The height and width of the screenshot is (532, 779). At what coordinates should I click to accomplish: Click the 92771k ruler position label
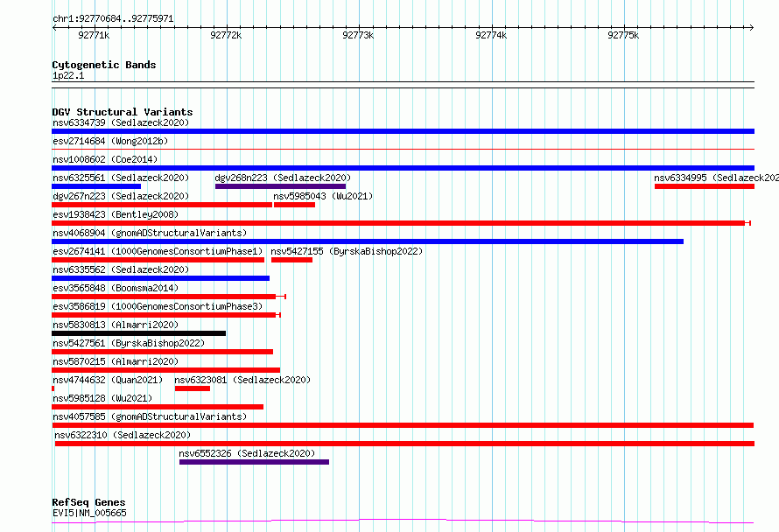tap(94, 35)
